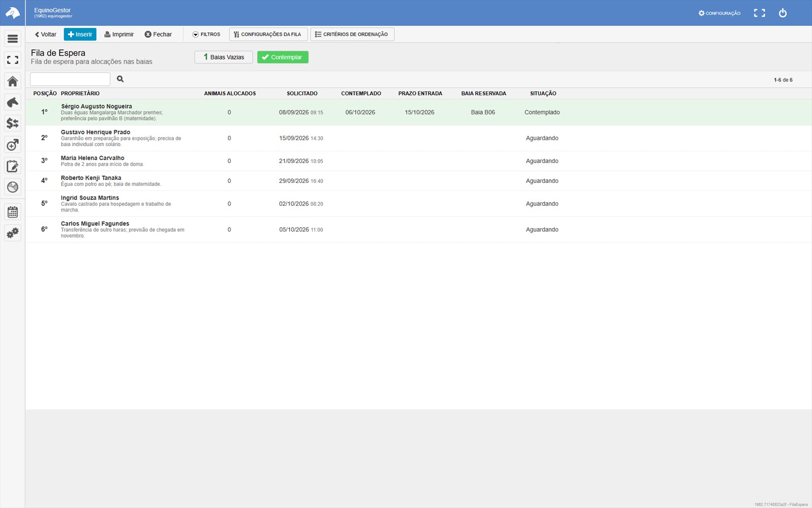Click the Contemplado status cell

pos(542,112)
